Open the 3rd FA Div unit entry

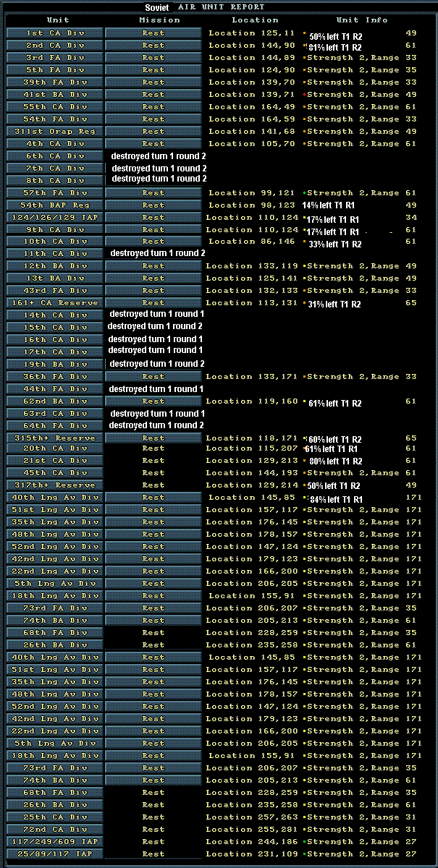55,58
